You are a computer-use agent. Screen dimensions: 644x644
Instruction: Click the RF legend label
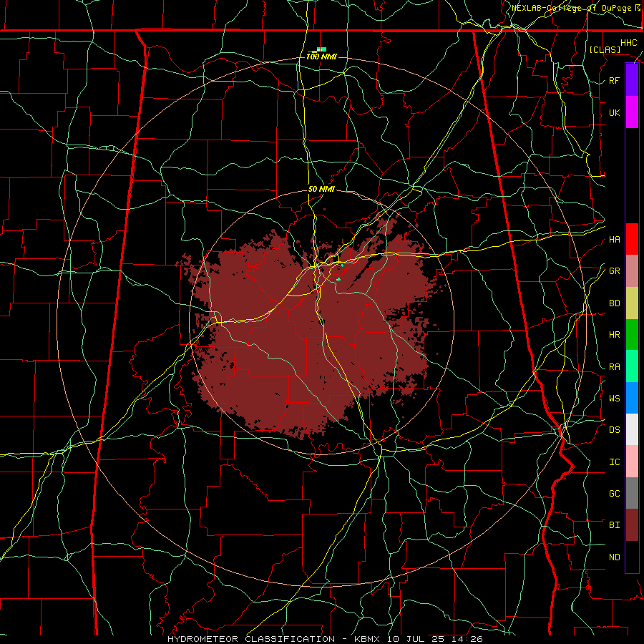tap(614, 80)
